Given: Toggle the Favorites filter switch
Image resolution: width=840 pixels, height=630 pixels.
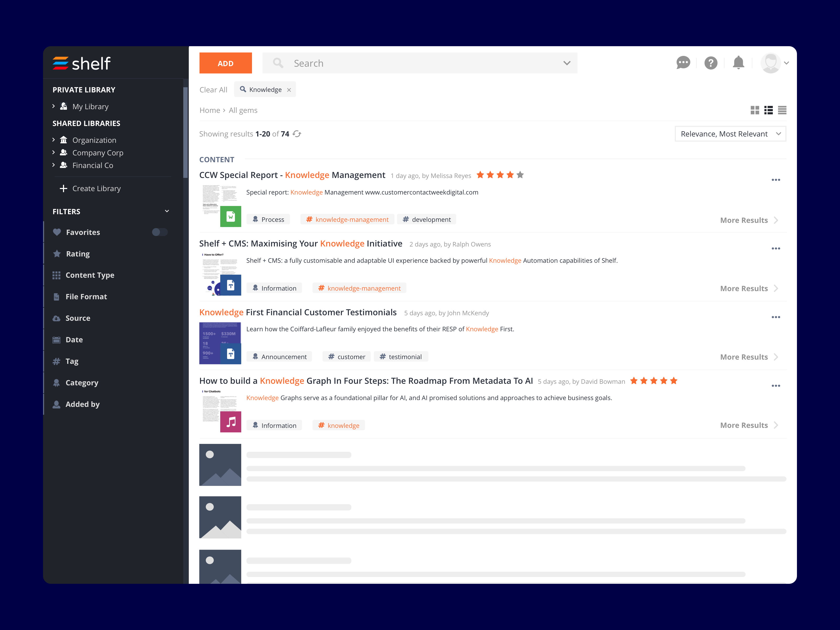Looking at the screenshot, I should 160,232.
